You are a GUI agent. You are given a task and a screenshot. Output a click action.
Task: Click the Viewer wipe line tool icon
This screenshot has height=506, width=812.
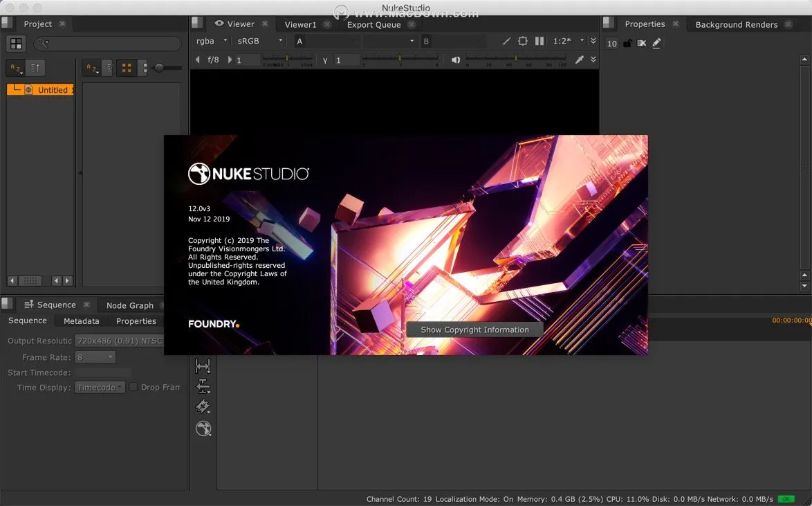(x=506, y=41)
